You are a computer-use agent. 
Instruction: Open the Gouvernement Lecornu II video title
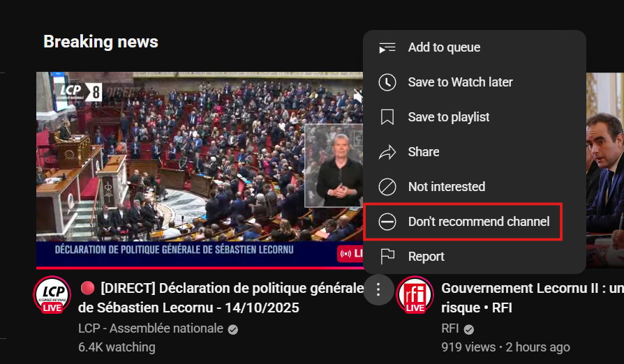(532, 288)
